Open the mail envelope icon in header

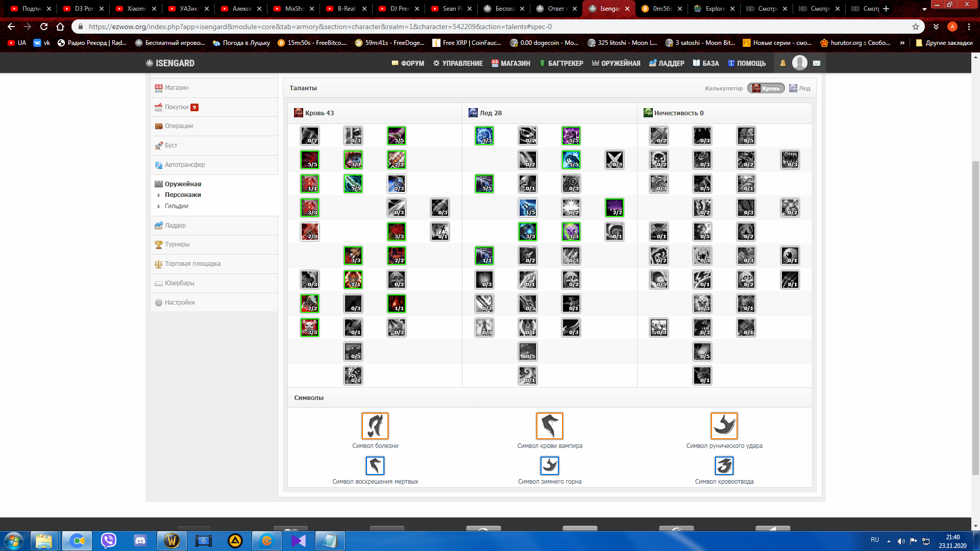pyautogui.click(x=817, y=63)
